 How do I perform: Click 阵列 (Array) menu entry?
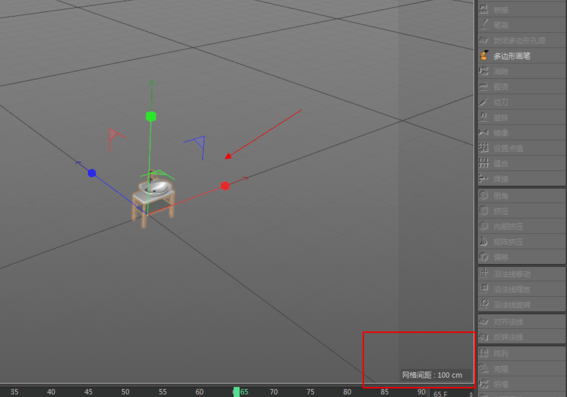pos(521,353)
